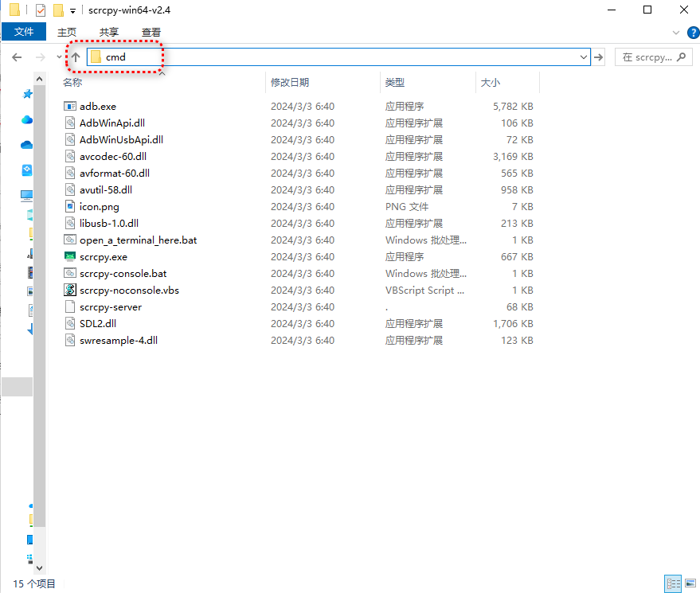This screenshot has height=593, width=700.
Task: Click the sidebar scroll down arrow
Action: tap(39, 568)
